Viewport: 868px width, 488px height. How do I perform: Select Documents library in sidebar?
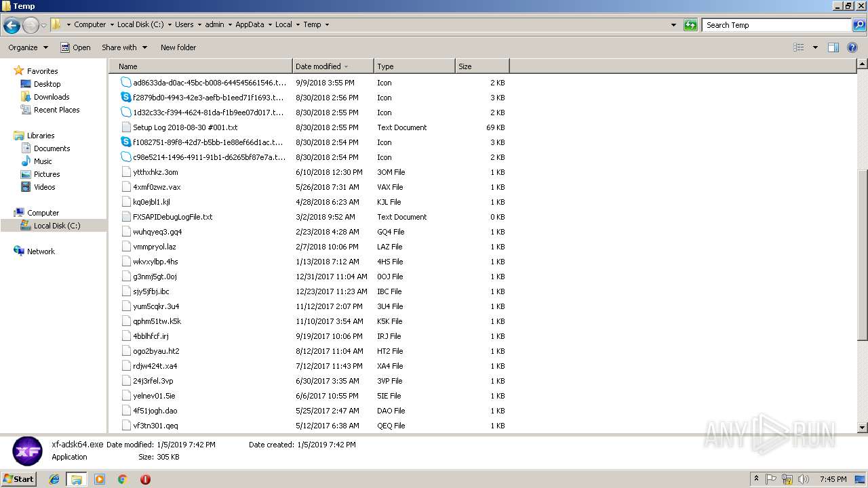click(x=52, y=148)
